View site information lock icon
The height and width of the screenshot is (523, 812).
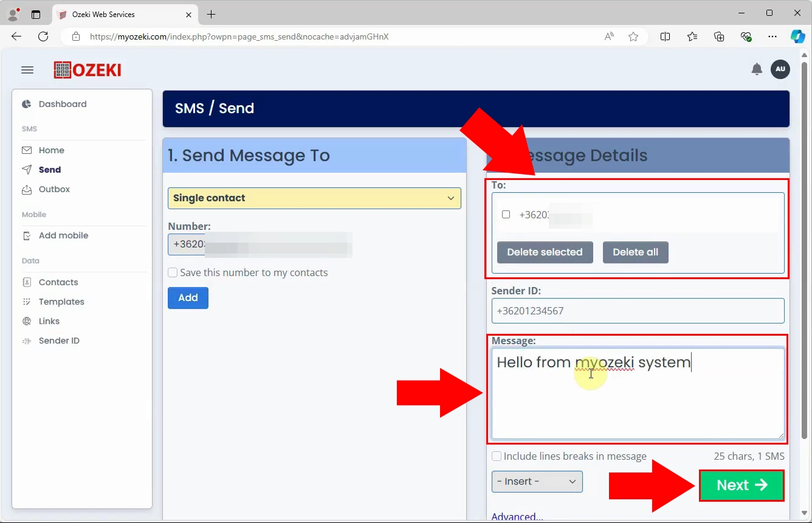tap(76, 36)
